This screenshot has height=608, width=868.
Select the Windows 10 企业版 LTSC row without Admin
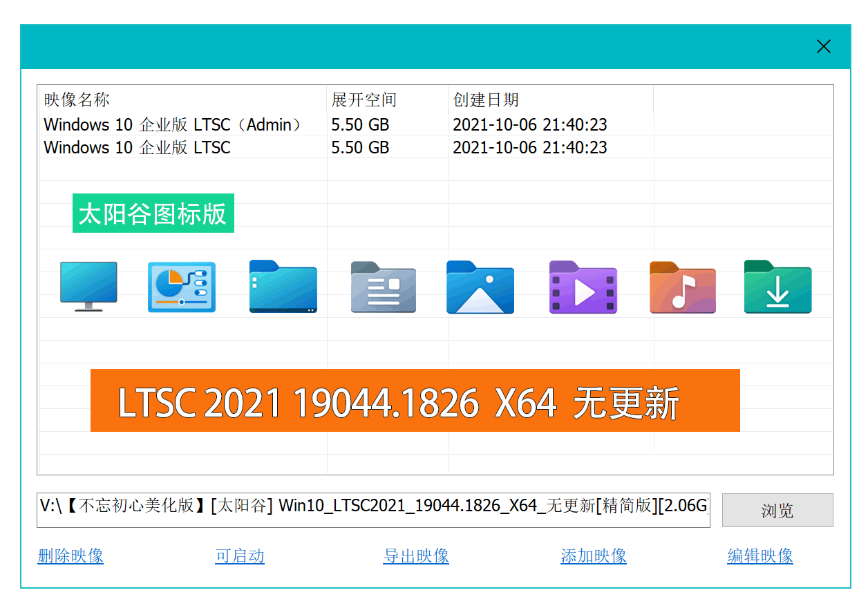(435, 147)
